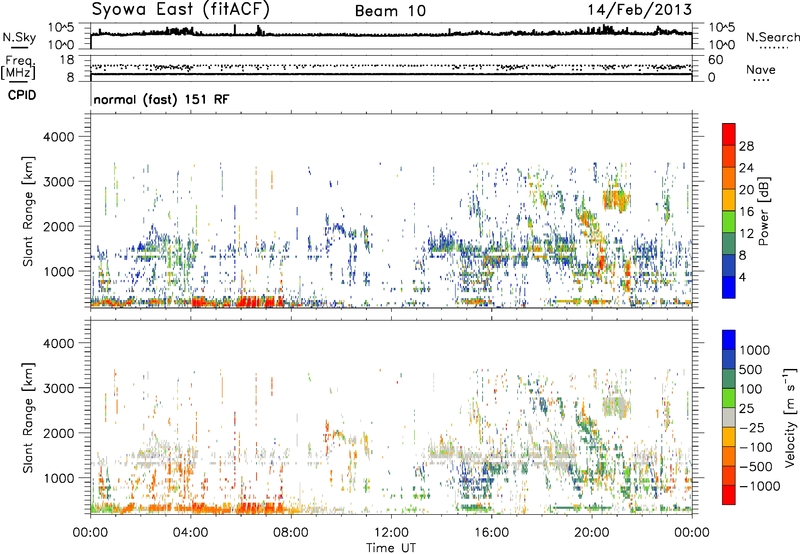Click the positive "100" Velocity scale value
The image size is (800, 554).
pyautogui.click(x=751, y=389)
